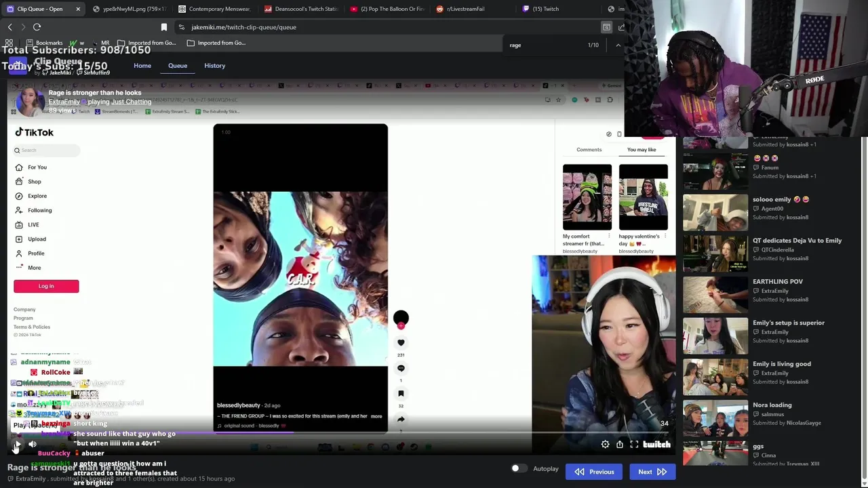Mute the clip with the speaker icon
Image resolution: width=868 pixels, height=488 pixels.
pos(33,445)
